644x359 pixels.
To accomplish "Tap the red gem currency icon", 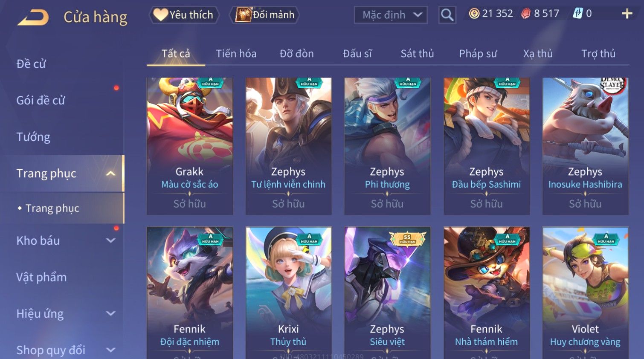I will click(x=526, y=14).
